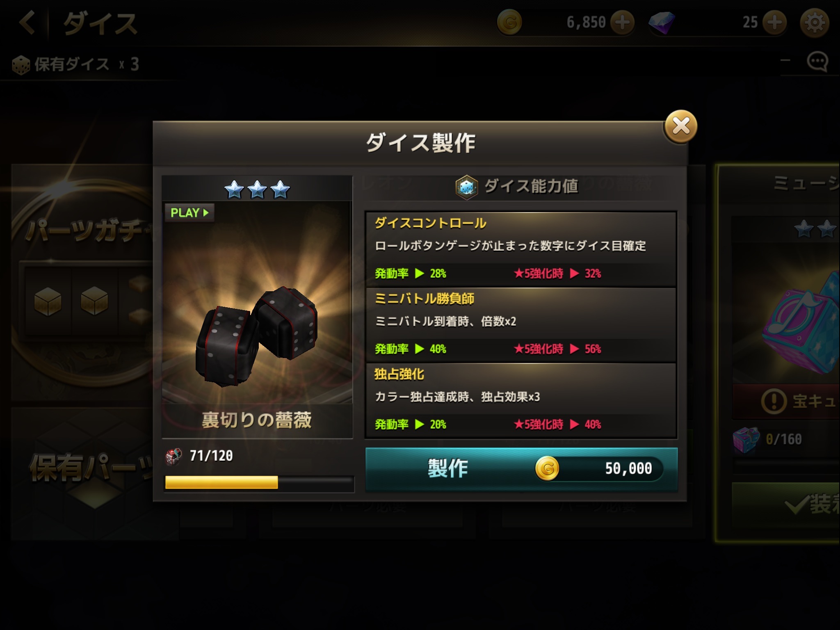The height and width of the screenshot is (630, 840).
Task: Tap the minus dash beside the chat icon
Action: click(785, 61)
